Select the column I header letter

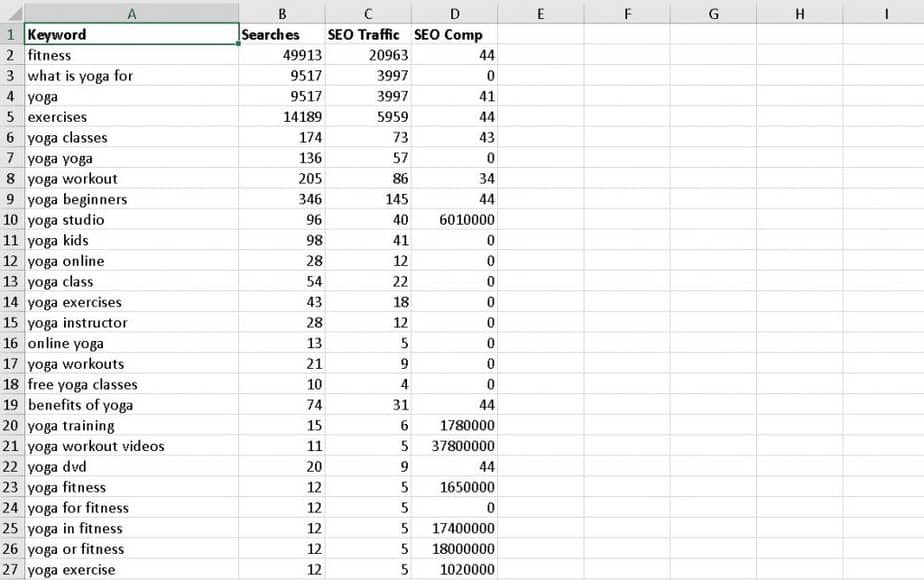coord(886,13)
